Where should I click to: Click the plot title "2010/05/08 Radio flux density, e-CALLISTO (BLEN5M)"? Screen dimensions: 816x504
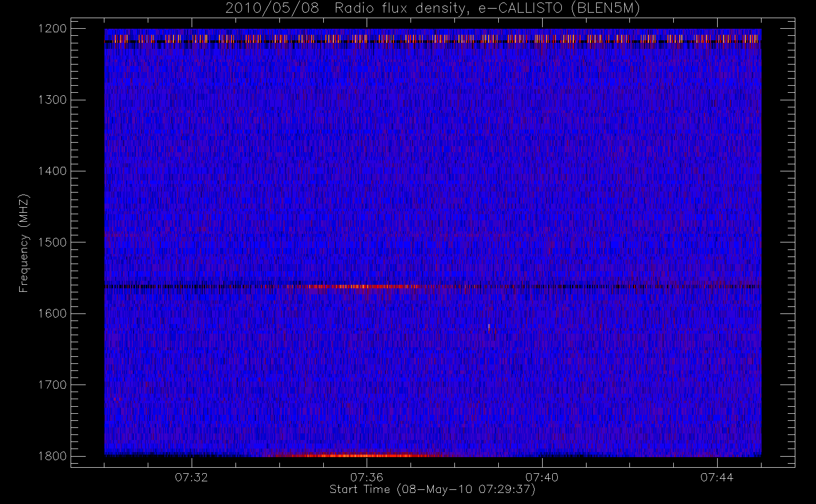click(432, 9)
